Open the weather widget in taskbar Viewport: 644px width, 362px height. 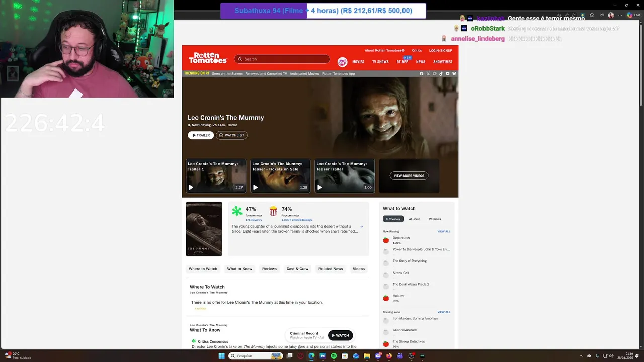tap(18, 355)
